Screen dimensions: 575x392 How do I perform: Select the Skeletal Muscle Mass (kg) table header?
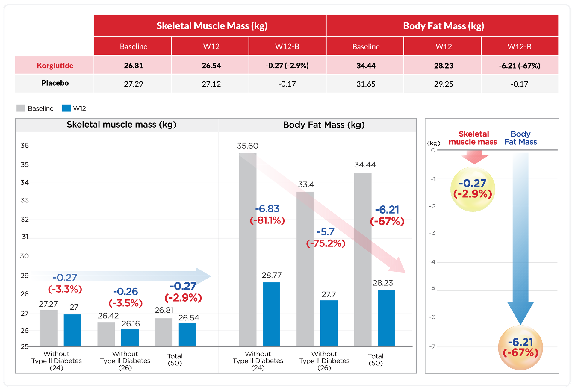(211, 26)
